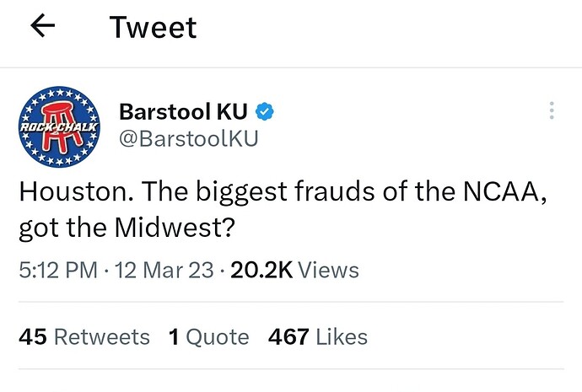Click the word 'biggest' in the tweet
Viewport: 582px width, 392px height.
[x=241, y=193]
